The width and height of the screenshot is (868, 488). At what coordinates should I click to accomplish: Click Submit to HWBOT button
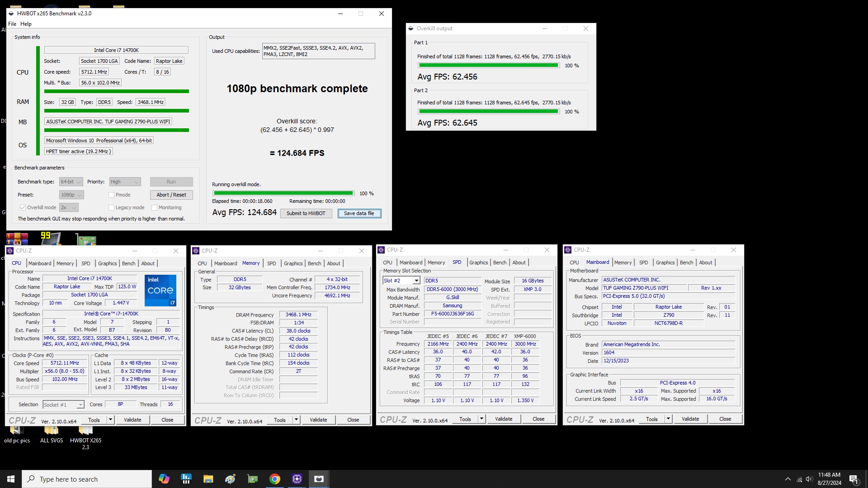(306, 213)
